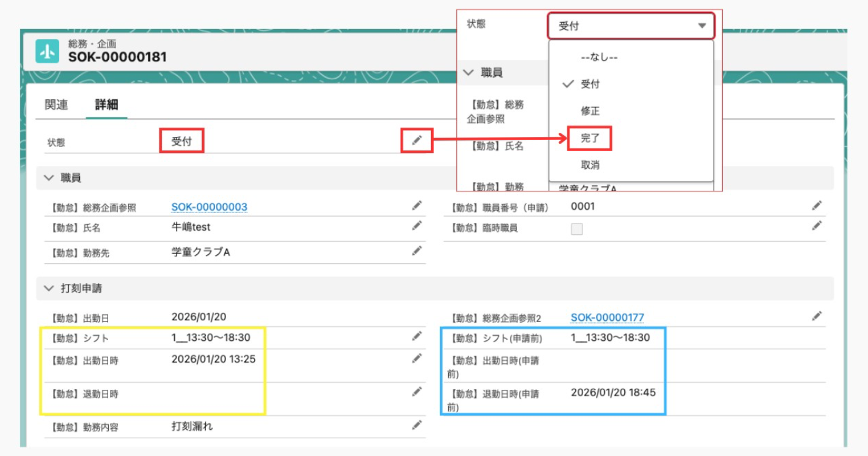This screenshot has height=456, width=868.
Task: Edit 【勤怠】総務企画参照2 with pencil icon
Action: [817, 316]
